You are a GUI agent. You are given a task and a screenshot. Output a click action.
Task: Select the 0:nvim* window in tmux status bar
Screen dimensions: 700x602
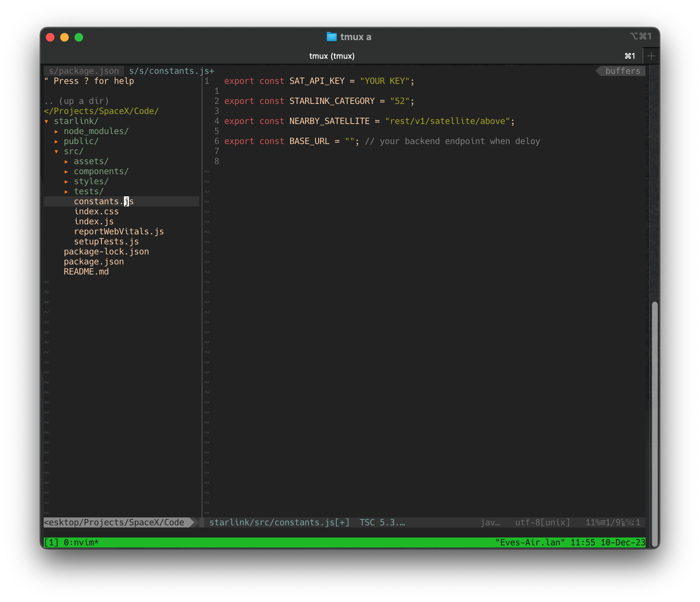[81, 542]
